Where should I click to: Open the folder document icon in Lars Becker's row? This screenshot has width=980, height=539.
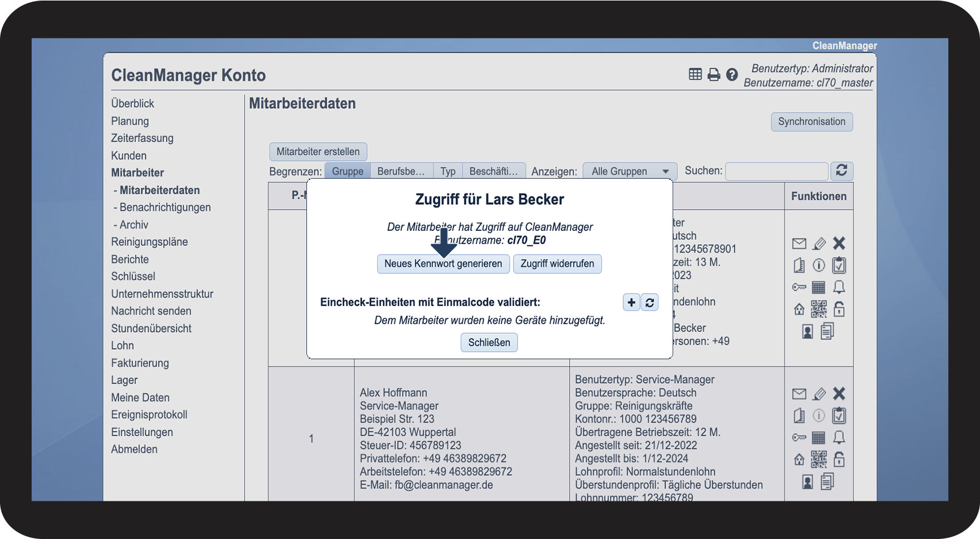(799, 265)
